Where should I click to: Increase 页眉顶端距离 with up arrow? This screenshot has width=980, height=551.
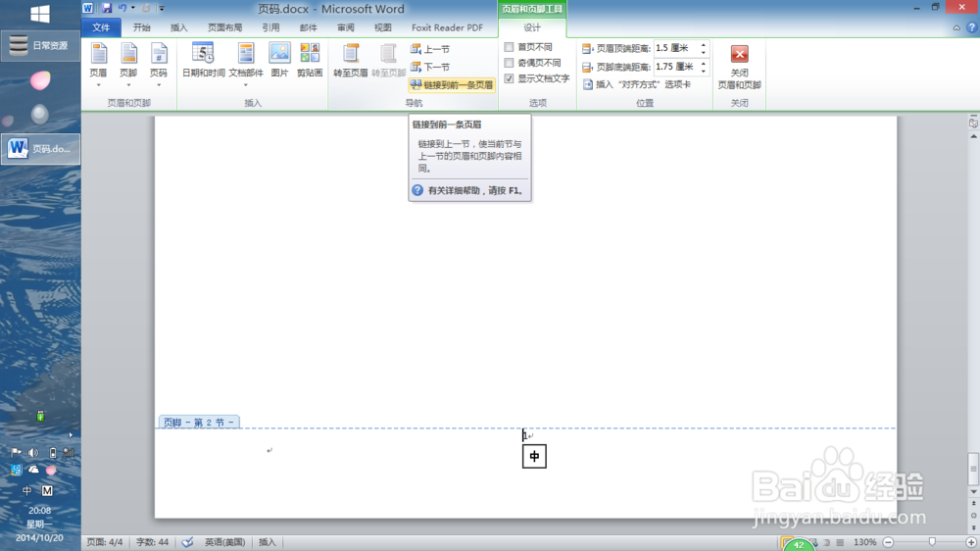[703, 44]
